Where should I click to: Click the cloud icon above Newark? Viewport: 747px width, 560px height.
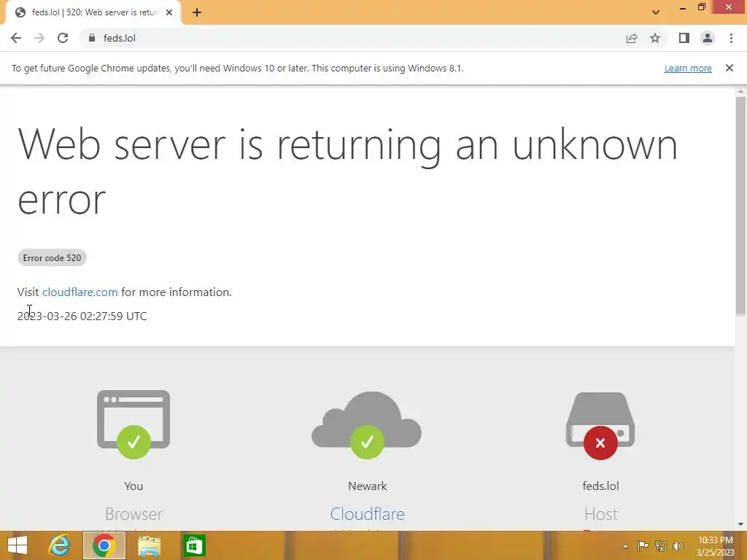[x=366, y=425]
